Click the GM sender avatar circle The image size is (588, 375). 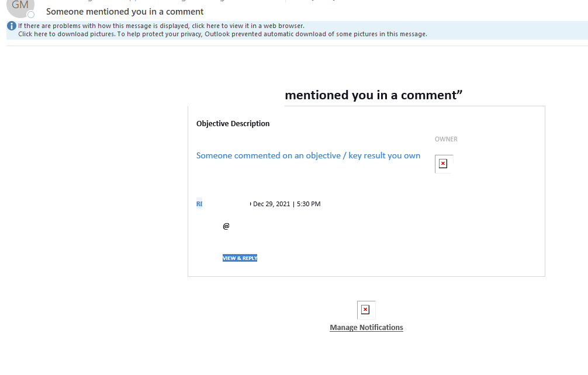[x=20, y=5]
